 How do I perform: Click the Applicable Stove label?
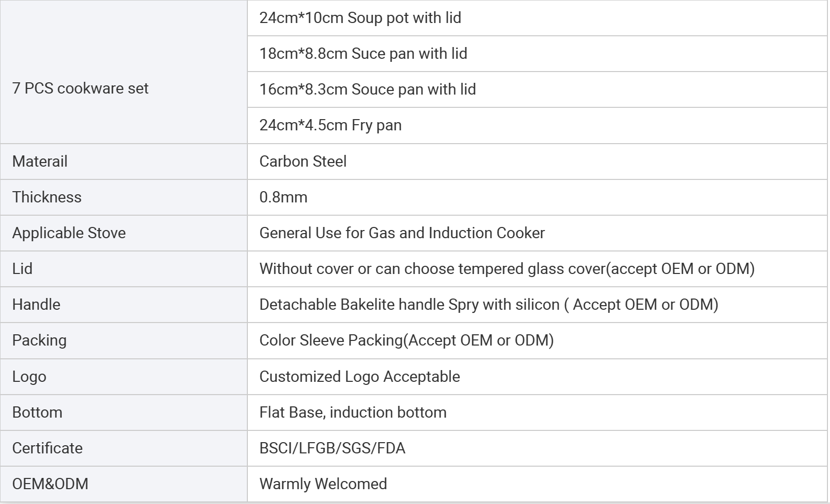69,233
